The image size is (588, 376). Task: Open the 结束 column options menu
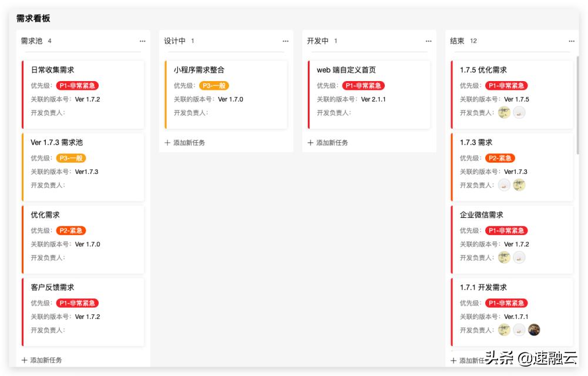572,41
